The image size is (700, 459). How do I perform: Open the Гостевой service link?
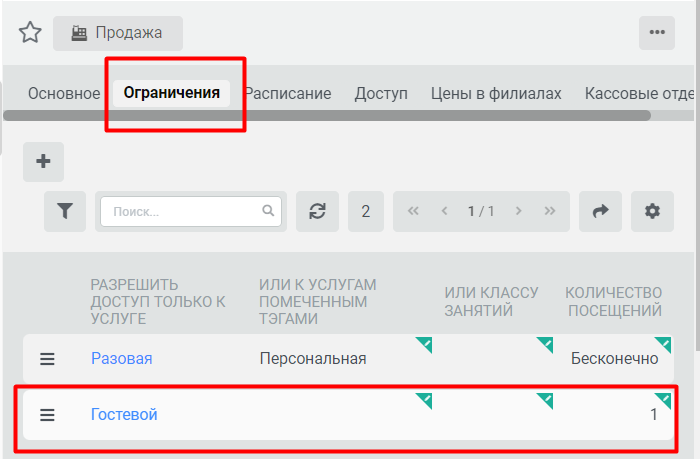pos(124,414)
